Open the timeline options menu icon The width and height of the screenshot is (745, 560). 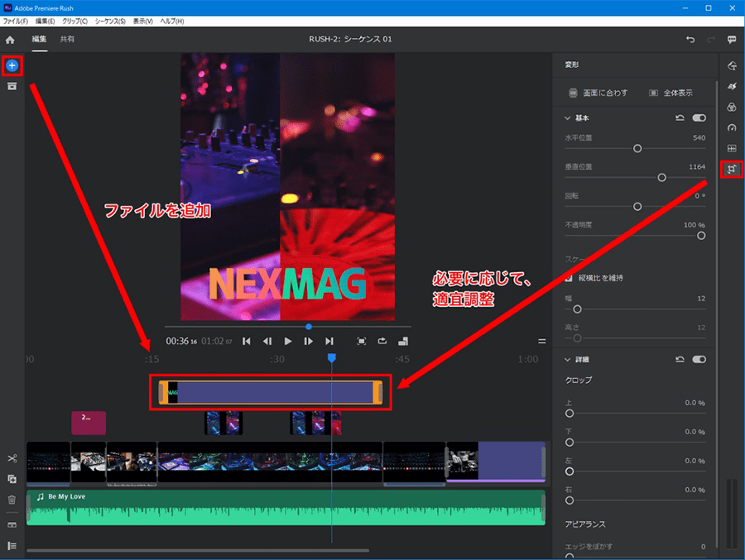pyautogui.click(x=541, y=341)
